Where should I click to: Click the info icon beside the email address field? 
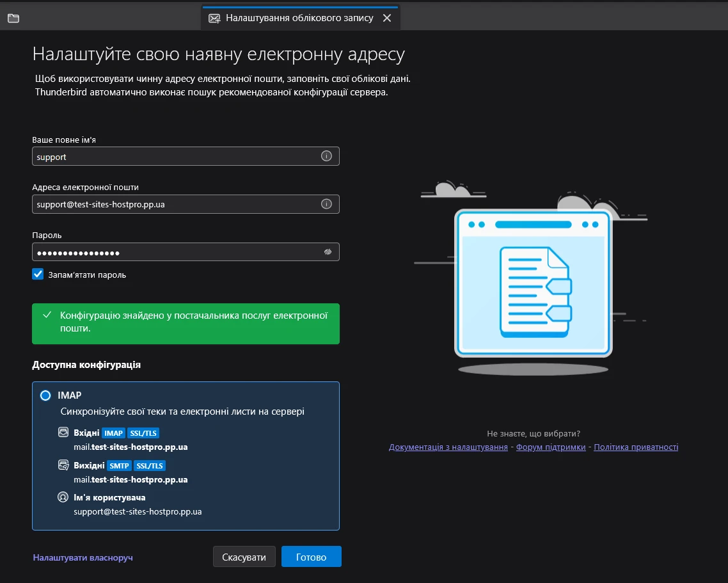coord(326,204)
